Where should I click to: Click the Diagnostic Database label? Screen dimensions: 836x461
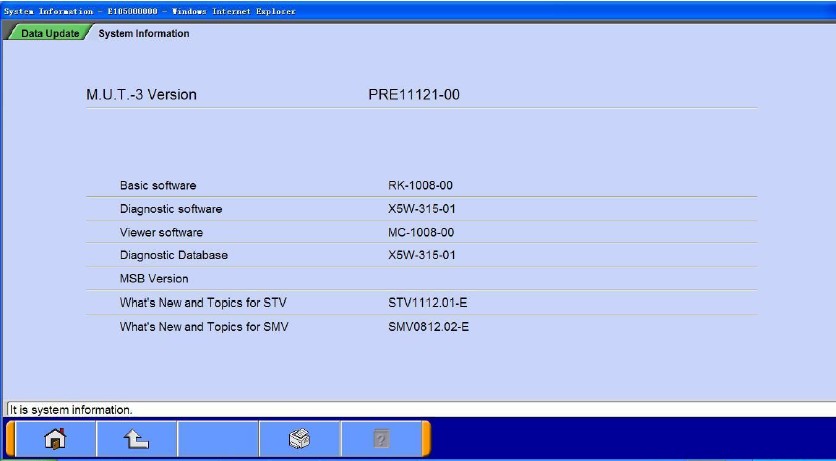click(173, 255)
